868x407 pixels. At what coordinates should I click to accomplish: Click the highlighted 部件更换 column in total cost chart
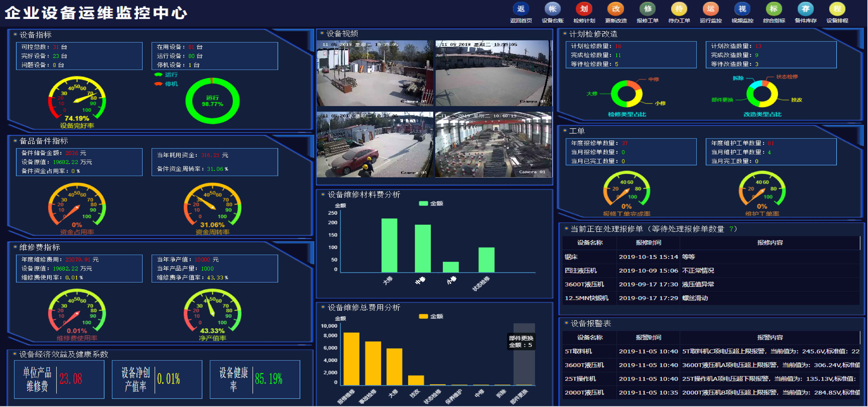click(x=524, y=354)
